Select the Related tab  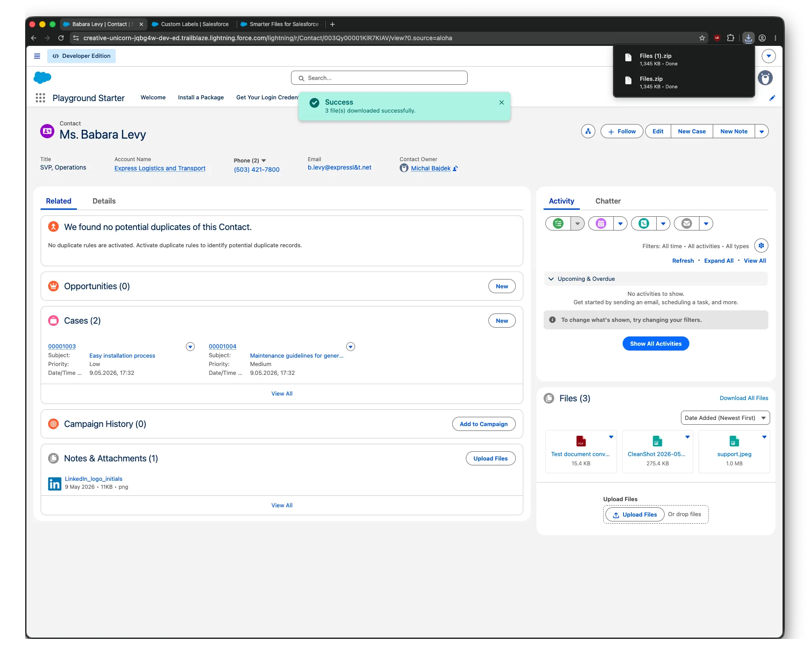tap(58, 201)
